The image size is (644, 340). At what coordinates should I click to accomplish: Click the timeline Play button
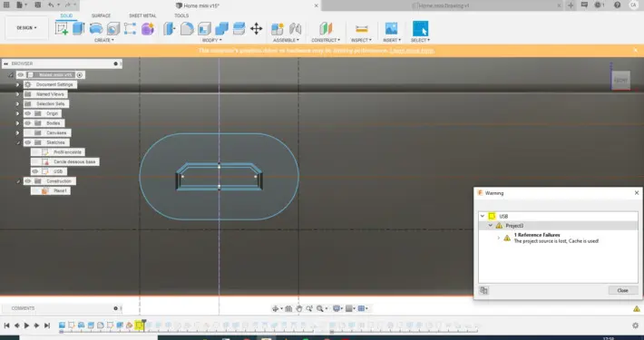click(x=26, y=325)
